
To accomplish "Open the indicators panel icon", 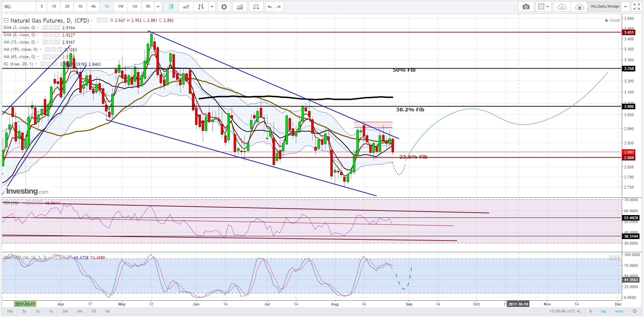I will 240,7.
